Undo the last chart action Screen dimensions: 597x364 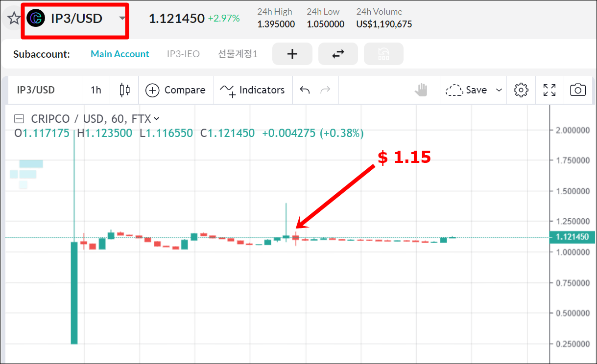tap(305, 90)
